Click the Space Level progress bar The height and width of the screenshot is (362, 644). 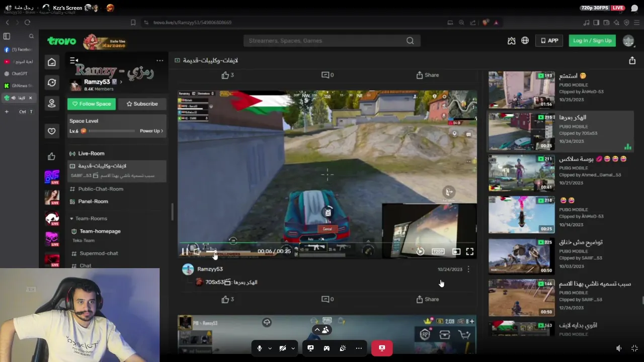pos(112,131)
